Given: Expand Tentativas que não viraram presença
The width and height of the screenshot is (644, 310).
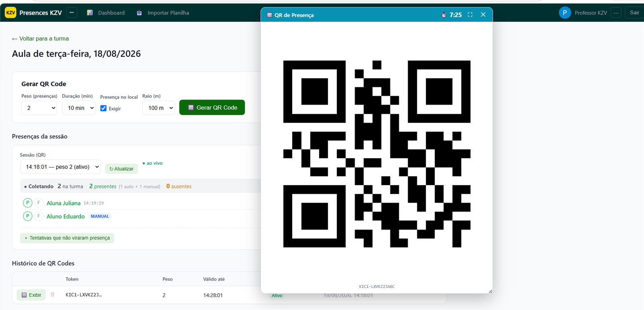Looking at the screenshot, I should pos(67,238).
